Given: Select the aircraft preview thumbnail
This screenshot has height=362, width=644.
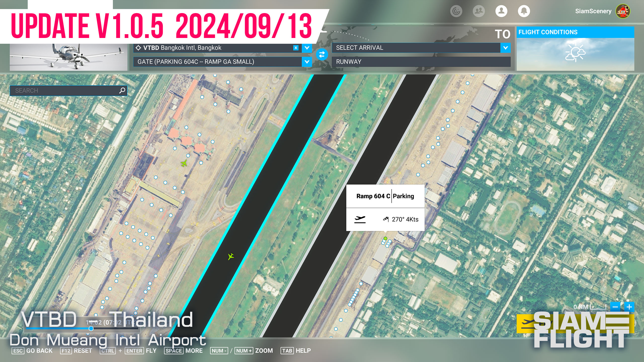Looking at the screenshot, I should coord(68,57).
